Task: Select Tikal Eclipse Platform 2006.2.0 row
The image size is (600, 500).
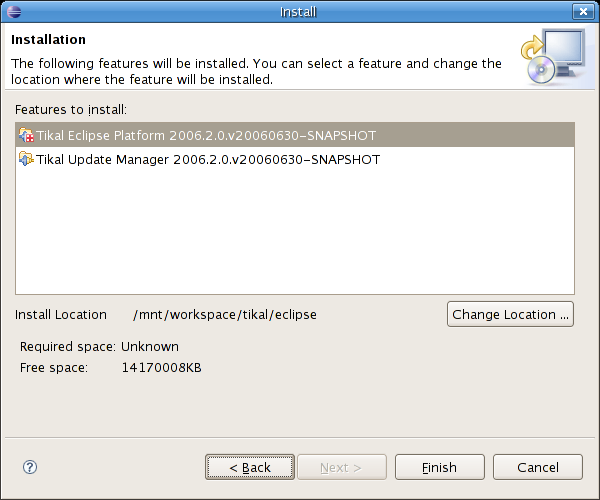Action: pos(295,135)
